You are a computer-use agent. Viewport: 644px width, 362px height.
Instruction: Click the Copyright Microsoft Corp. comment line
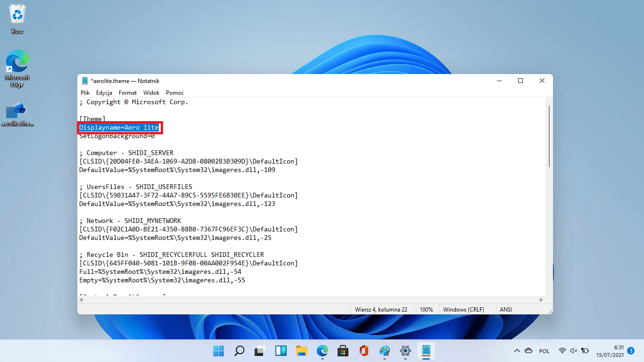133,102
